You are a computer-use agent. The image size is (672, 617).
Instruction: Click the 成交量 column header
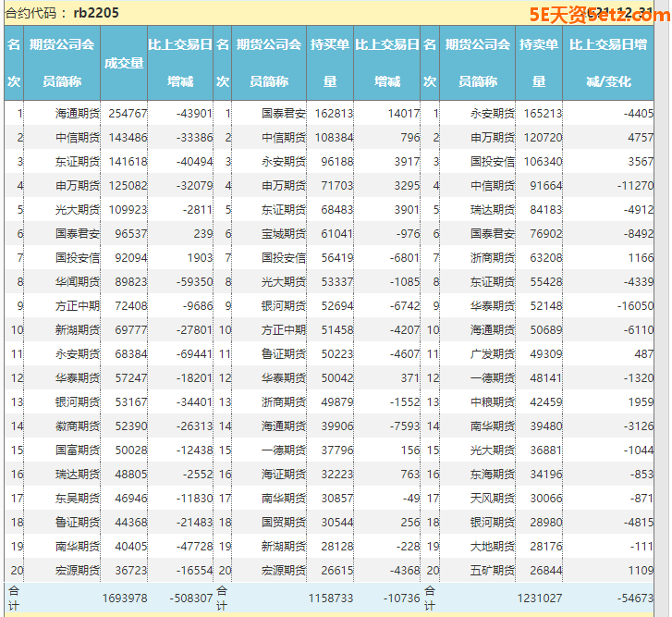click(x=124, y=63)
